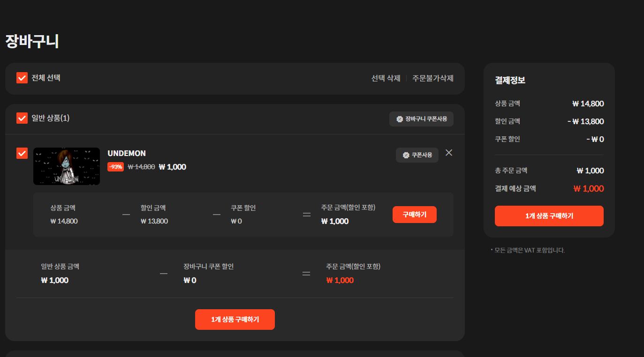Apply a coupon via UNDEMON's 쿠폰사용 button

(417, 155)
